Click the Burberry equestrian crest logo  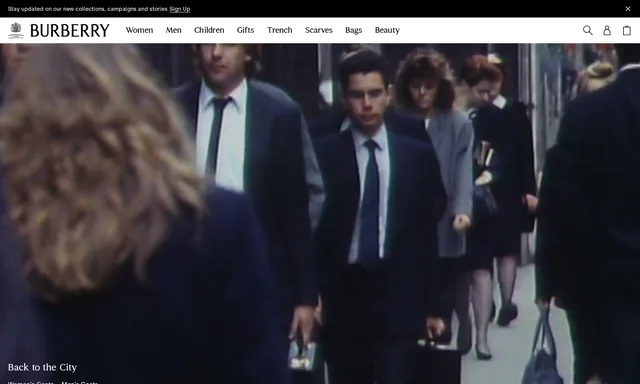pyautogui.click(x=16, y=30)
